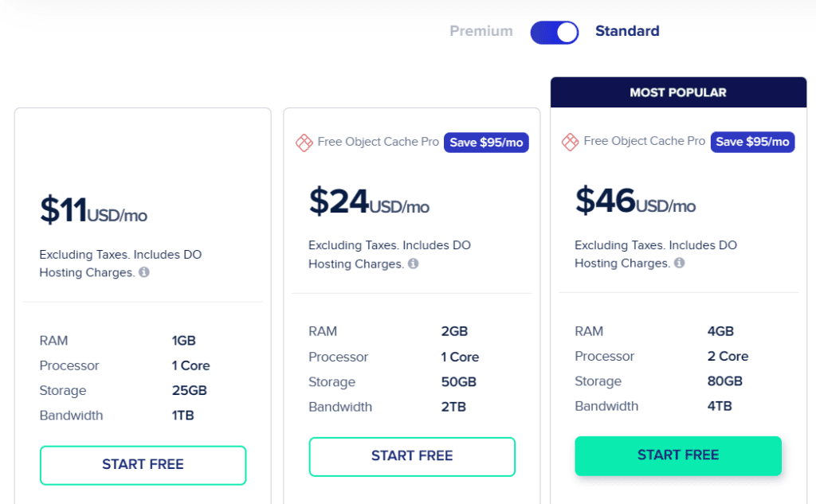
Task: Click the Free Object Cache Pro text link
Action: point(379,142)
